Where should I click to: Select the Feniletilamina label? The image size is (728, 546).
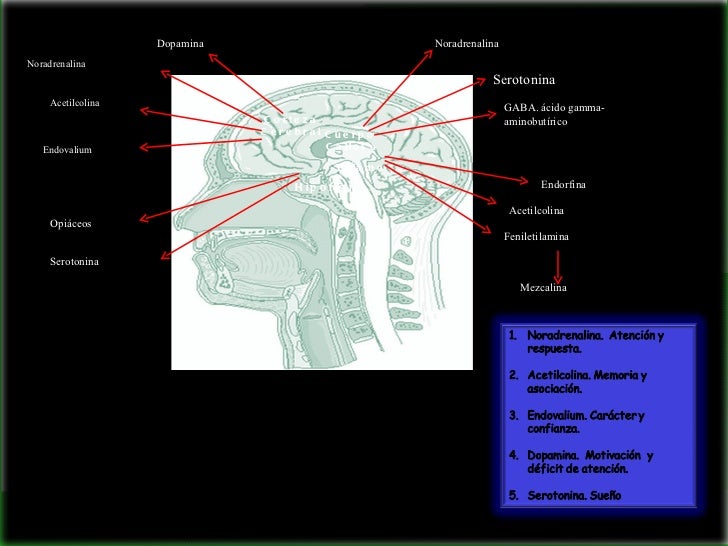[536, 236]
